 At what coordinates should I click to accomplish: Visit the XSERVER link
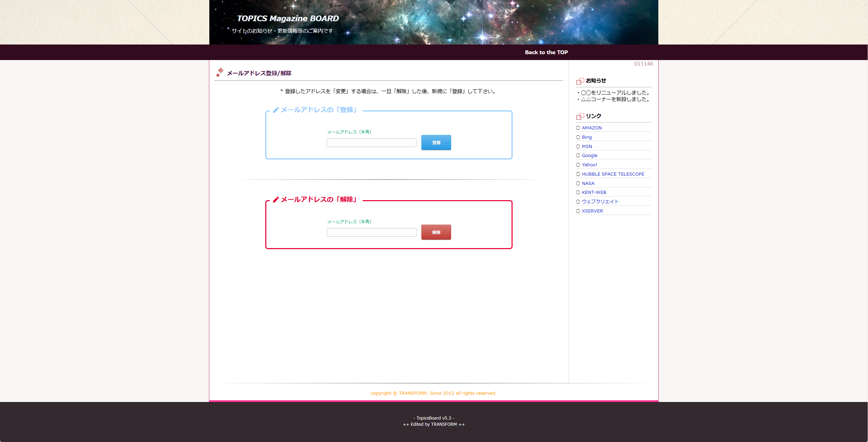592,211
